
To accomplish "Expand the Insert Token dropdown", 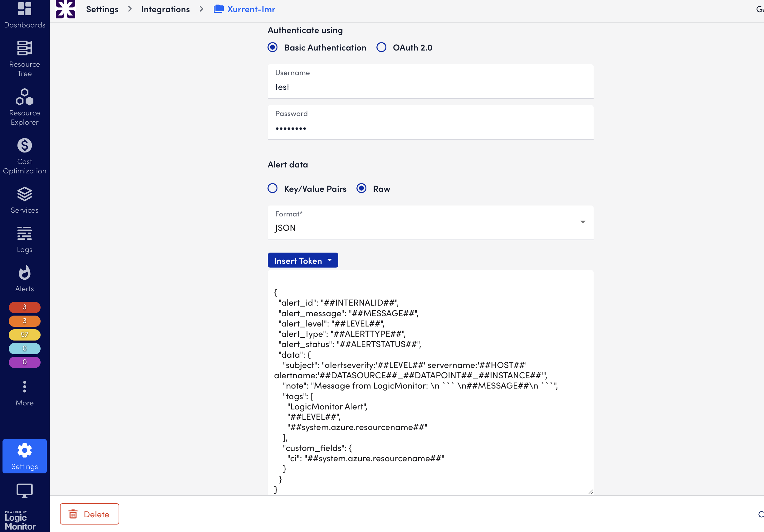I will click(x=302, y=260).
